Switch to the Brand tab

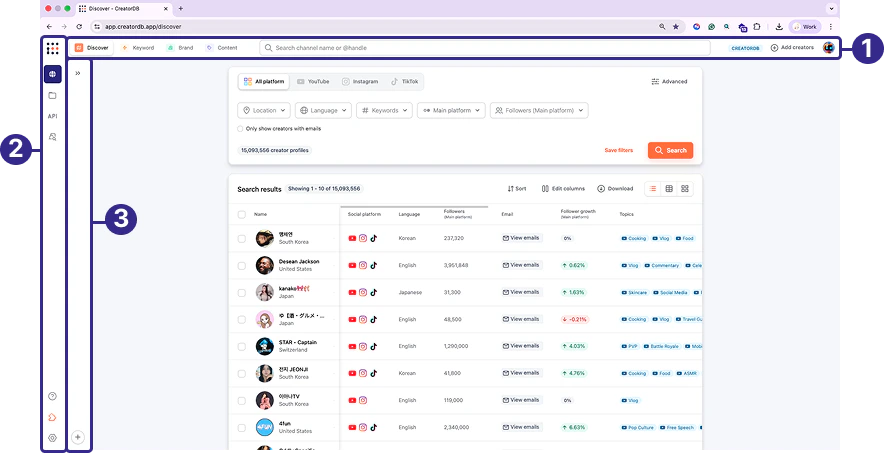[180, 48]
